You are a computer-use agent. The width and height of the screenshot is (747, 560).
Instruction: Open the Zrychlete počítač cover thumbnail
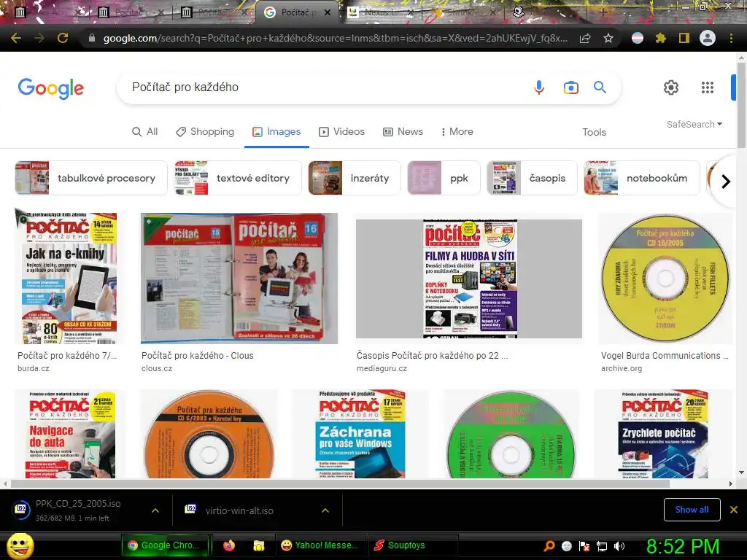[x=663, y=434]
